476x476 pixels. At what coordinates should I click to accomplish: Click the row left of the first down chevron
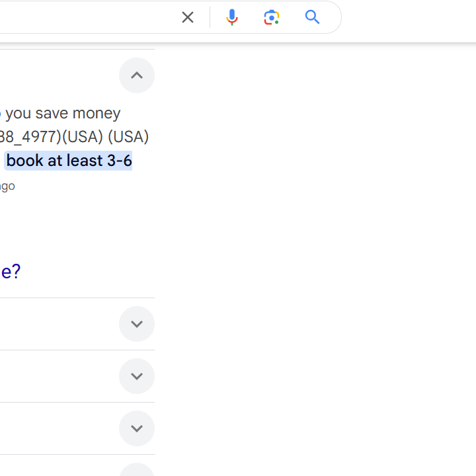coord(53,324)
